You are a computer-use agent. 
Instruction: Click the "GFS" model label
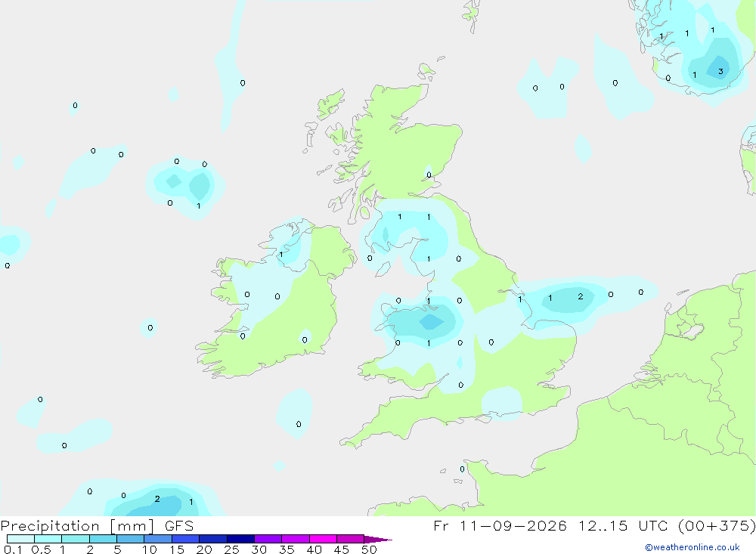(x=179, y=526)
